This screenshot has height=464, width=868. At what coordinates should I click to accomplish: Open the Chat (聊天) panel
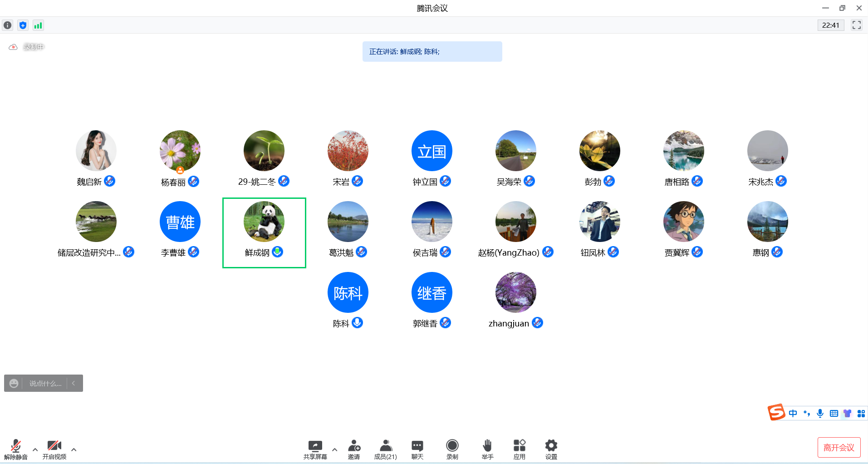(x=417, y=449)
